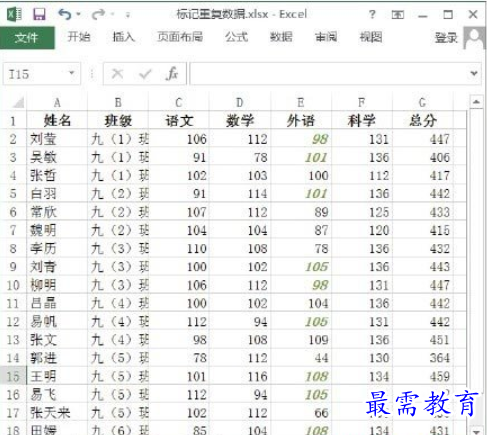The image size is (487, 435).
Task: Select the 总分 header cell
Action: (x=422, y=120)
